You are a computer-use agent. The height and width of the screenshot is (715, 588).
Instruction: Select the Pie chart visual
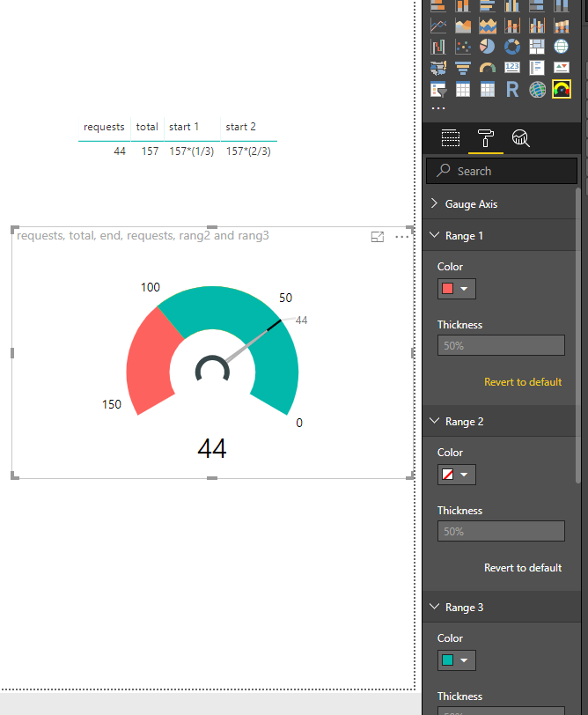pyautogui.click(x=488, y=47)
